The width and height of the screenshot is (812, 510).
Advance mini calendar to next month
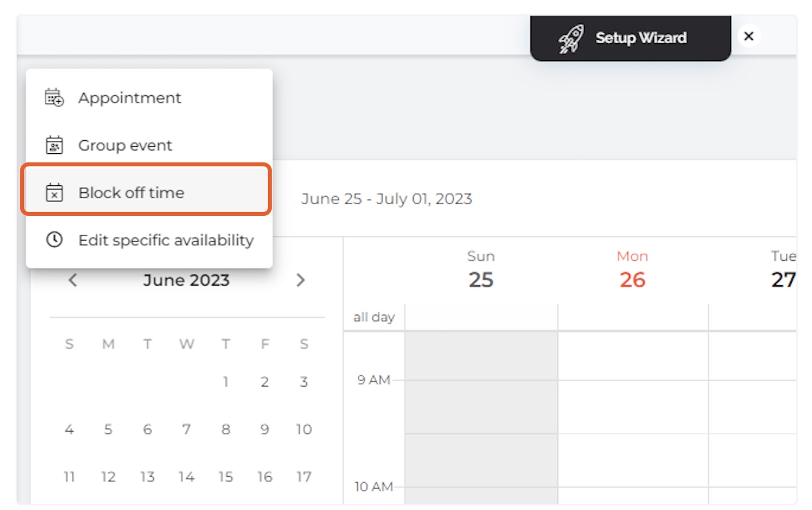pos(300,280)
